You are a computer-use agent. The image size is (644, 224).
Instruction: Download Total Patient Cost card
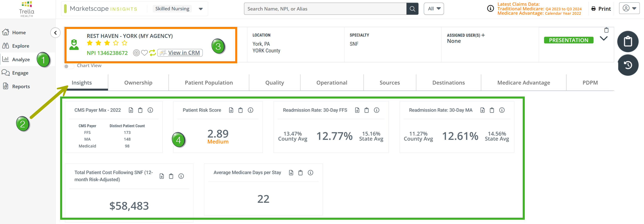point(161,176)
